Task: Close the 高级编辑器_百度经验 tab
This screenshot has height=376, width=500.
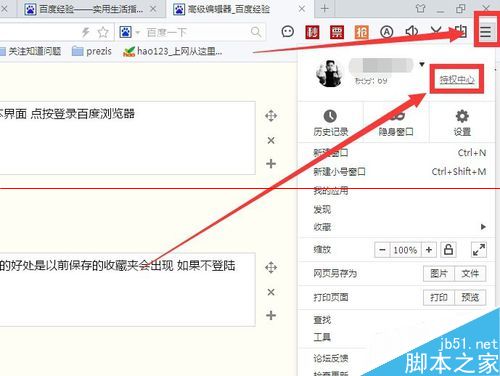Action: click(x=302, y=9)
